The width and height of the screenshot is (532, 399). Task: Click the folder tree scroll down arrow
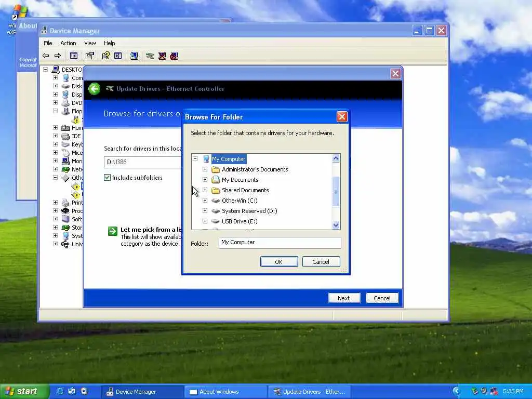pyautogui.click(x=336, y=225)
